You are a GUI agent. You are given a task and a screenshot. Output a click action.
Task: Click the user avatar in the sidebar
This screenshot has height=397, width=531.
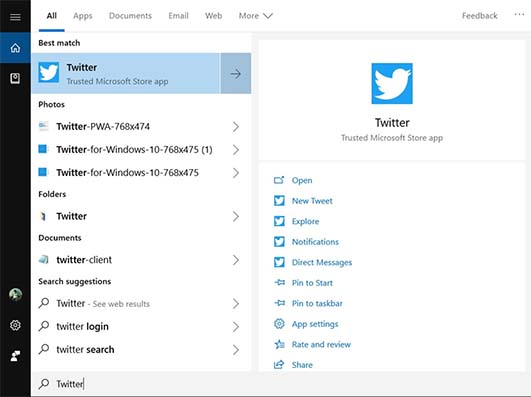tap(15, 294)
